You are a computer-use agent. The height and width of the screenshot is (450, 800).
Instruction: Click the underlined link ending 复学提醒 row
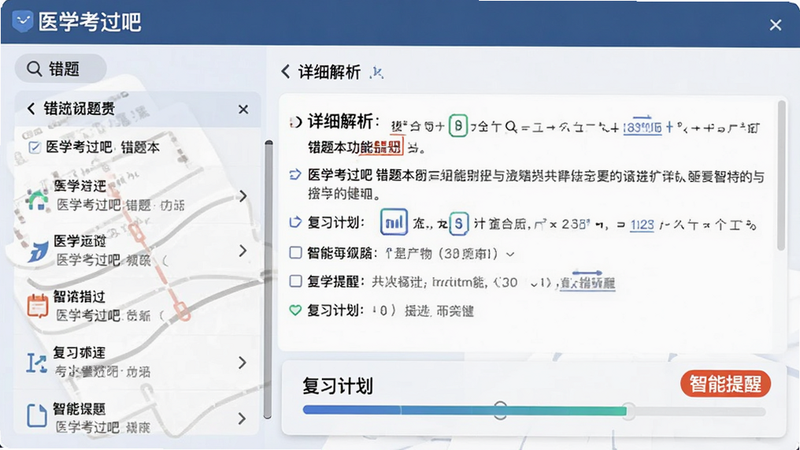click(x=587, y=282)
